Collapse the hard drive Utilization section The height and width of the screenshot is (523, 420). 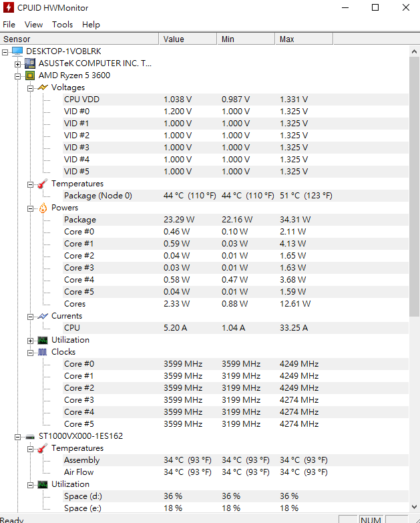pyautogui.click(x=30, y=485)
